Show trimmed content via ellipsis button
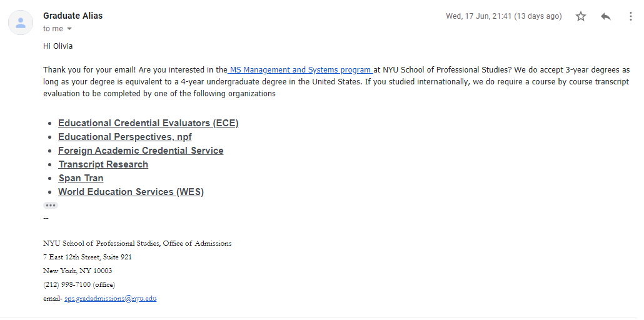The height and width of the screenshot is (320, 644). pyautogui.click(x=51, y=205)
